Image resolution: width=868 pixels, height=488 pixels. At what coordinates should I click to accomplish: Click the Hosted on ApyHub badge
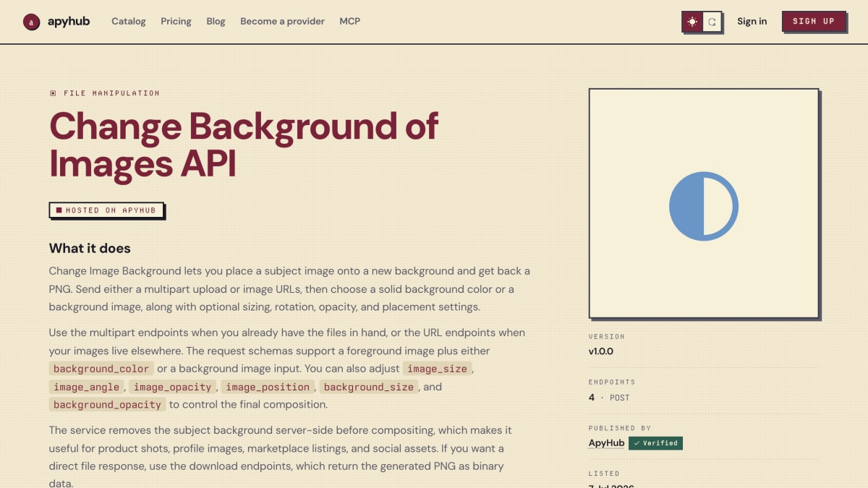click(x=107, y=210)
